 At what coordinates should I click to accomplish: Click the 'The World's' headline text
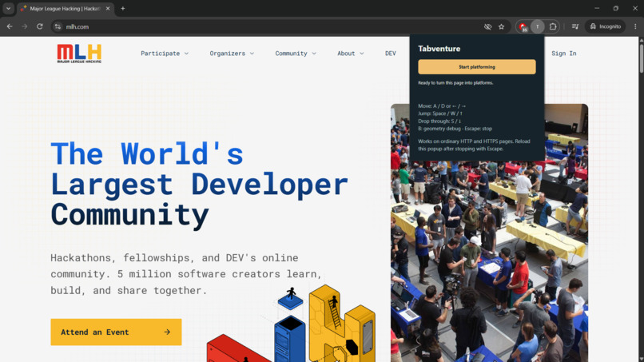(x=147, y=153)
